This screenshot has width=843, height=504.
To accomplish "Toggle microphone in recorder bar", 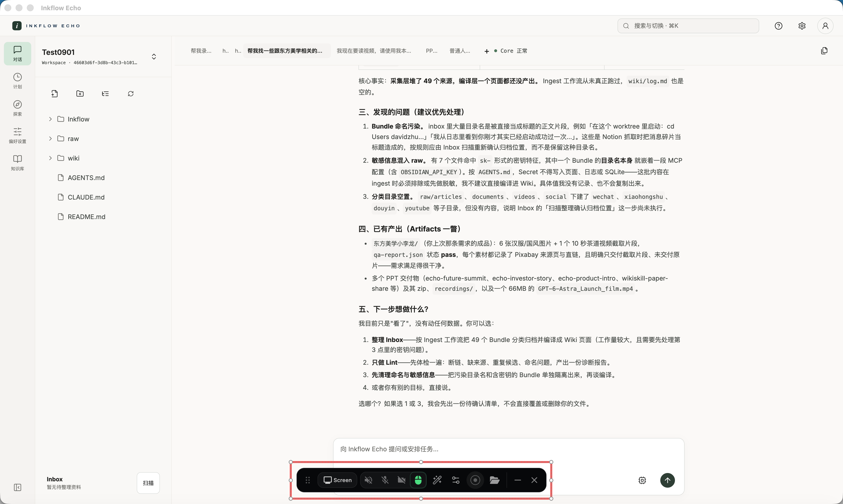I will coord(385,480).
